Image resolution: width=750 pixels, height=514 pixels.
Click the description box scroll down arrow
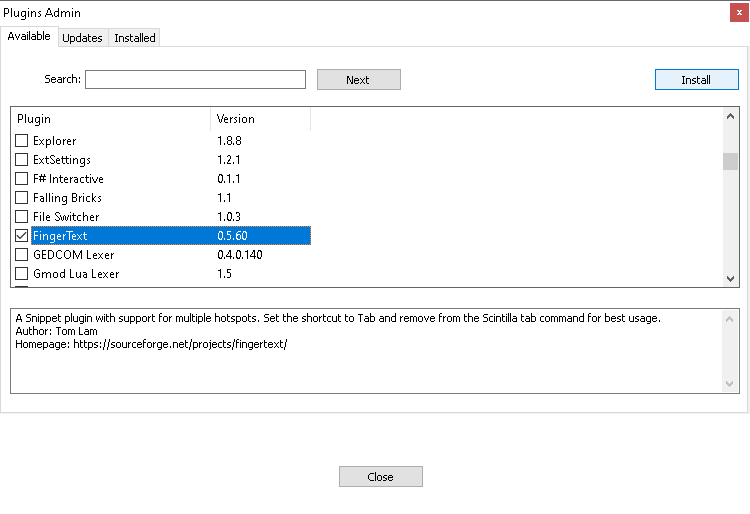(x=729, y=383)
